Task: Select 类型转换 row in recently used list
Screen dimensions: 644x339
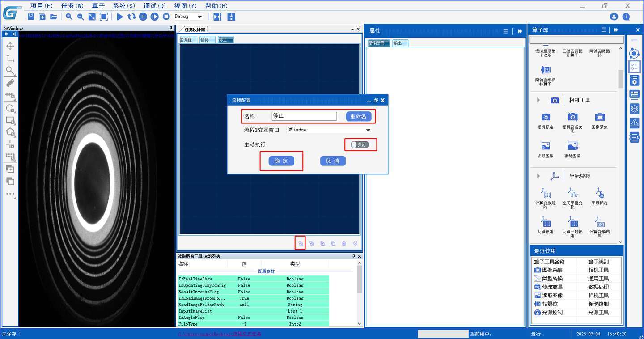Action: click(x=576, y=279)
